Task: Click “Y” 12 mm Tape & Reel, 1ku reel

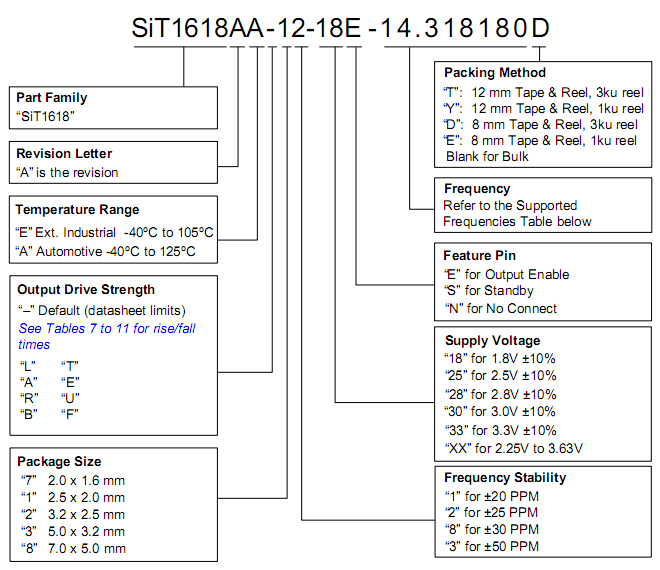Action: click(x=543, y=109)
